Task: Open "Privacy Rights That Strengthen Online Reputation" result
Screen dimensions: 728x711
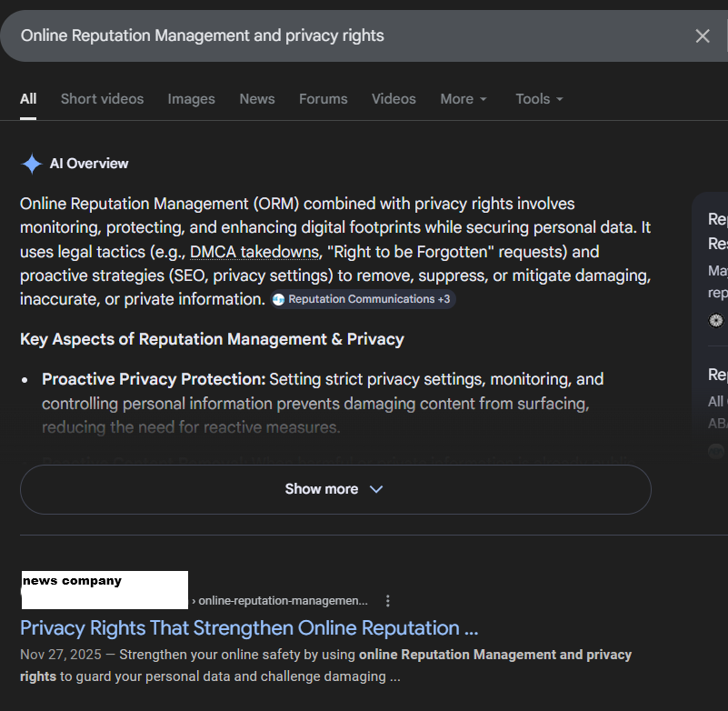Action: [249, 628]
